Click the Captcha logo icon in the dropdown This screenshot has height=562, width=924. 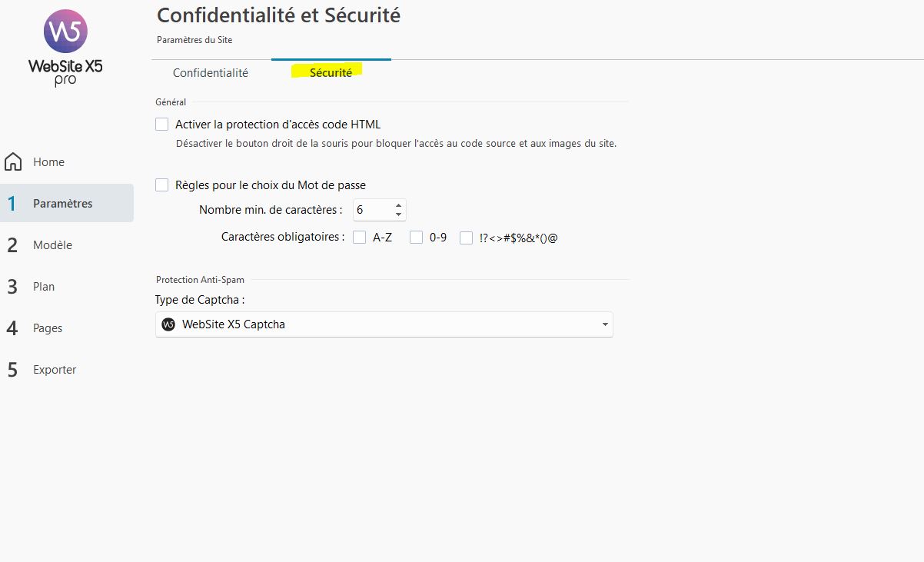168,324
